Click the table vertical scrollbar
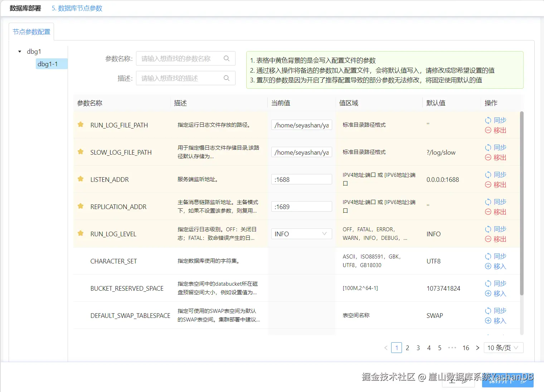Viewport: 544px width, 392px height. [x=521, y=203]
